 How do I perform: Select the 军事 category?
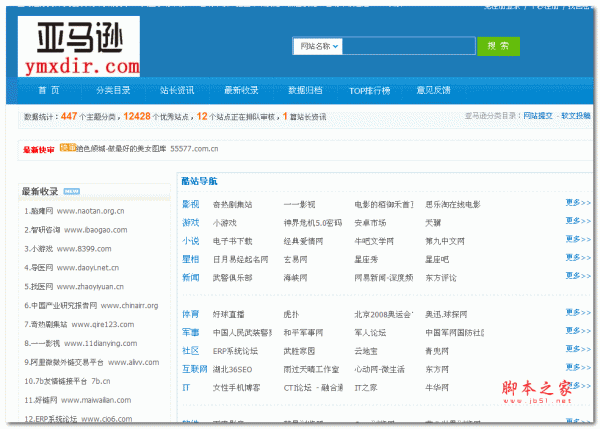pos(191,333)
